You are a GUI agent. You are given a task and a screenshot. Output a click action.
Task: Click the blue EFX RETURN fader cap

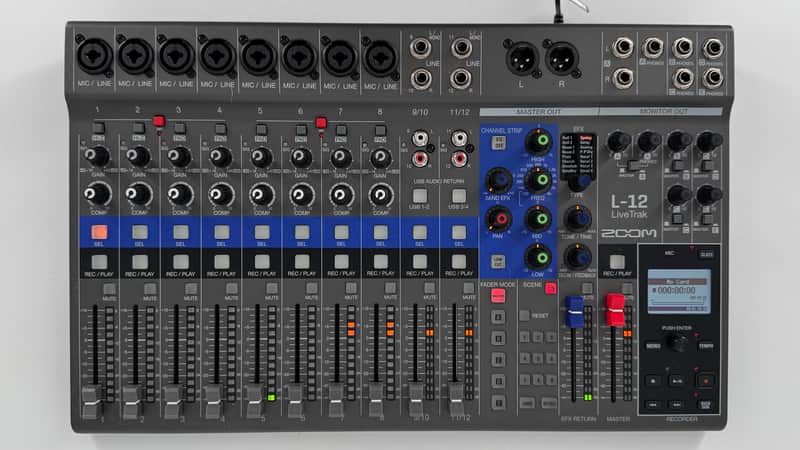click(x=574, y=312)
